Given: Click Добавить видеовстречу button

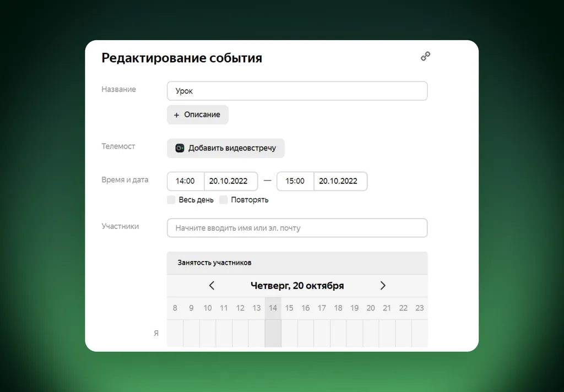Looking at the screenshot, I should coord(225,148).
